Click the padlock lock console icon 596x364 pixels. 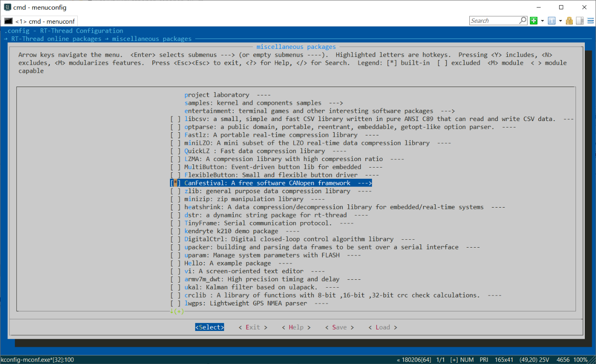[569, 20]
